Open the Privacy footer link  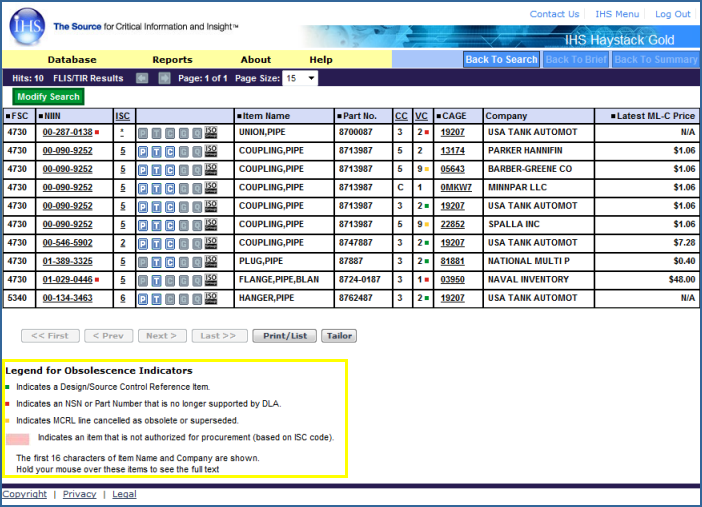coord(79,494)
